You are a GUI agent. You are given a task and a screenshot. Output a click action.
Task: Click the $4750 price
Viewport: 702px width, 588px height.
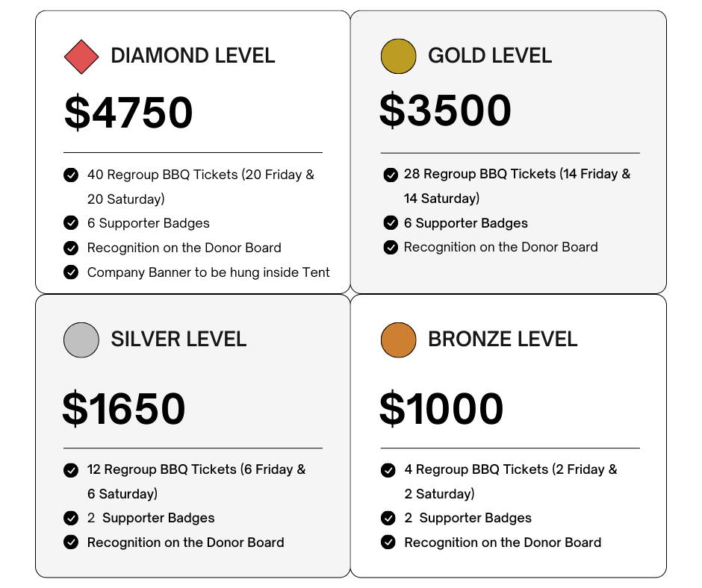(128, 112)
